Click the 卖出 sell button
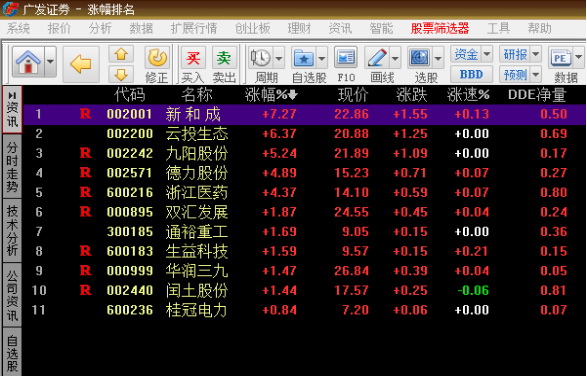Screen dimensions: 587x376 224,64
